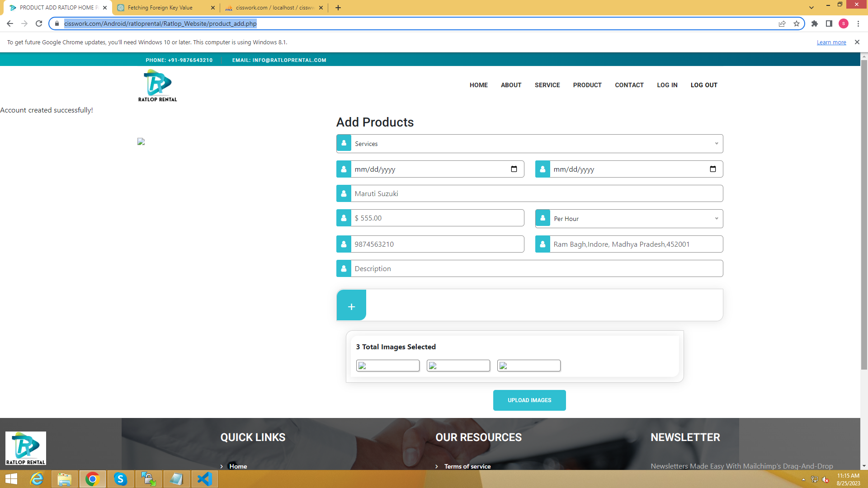Bookmark this page with star icon
This screenshot has width=868, height=488.
[797, 23]
